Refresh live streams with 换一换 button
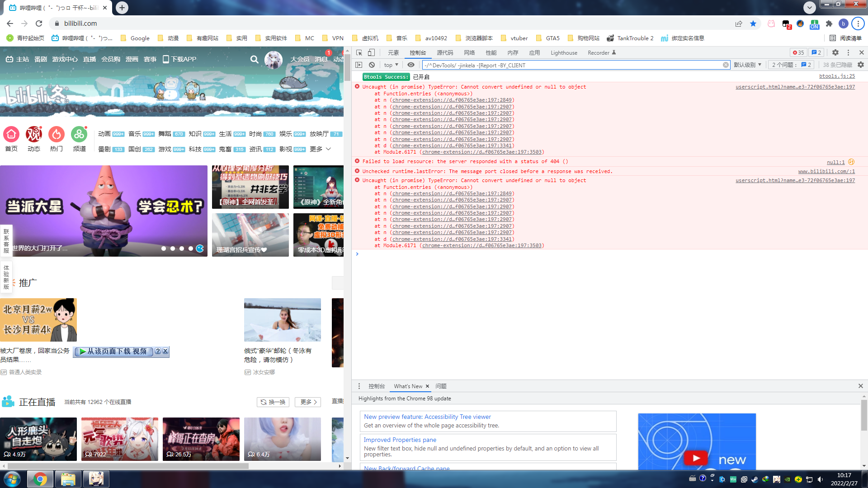The image size is (868, 488). coord(273,402)
